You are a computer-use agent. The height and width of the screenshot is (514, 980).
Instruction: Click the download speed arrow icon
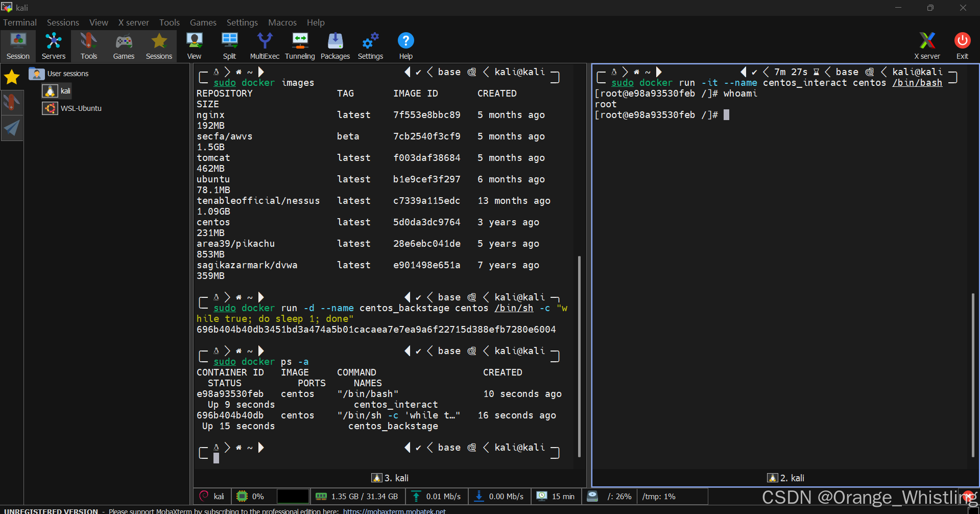pos(479,496)
